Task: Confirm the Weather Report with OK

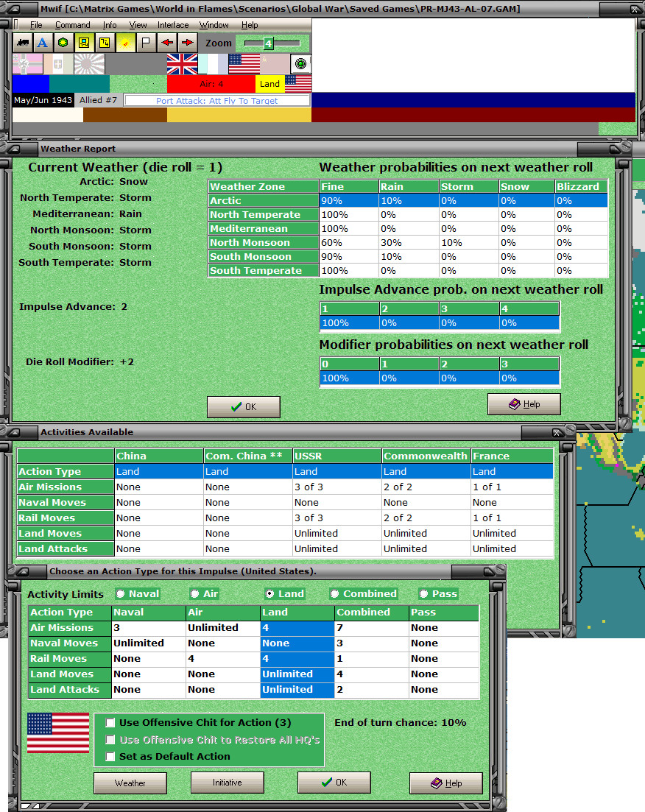Action: [244, 407]
